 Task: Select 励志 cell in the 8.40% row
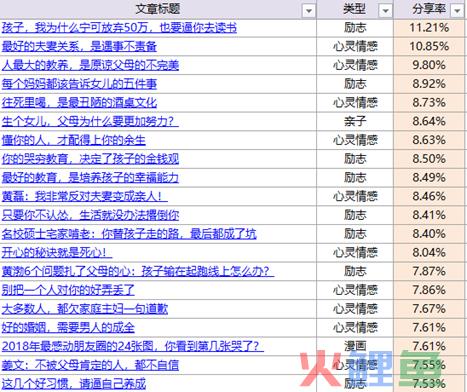(355, 234)
